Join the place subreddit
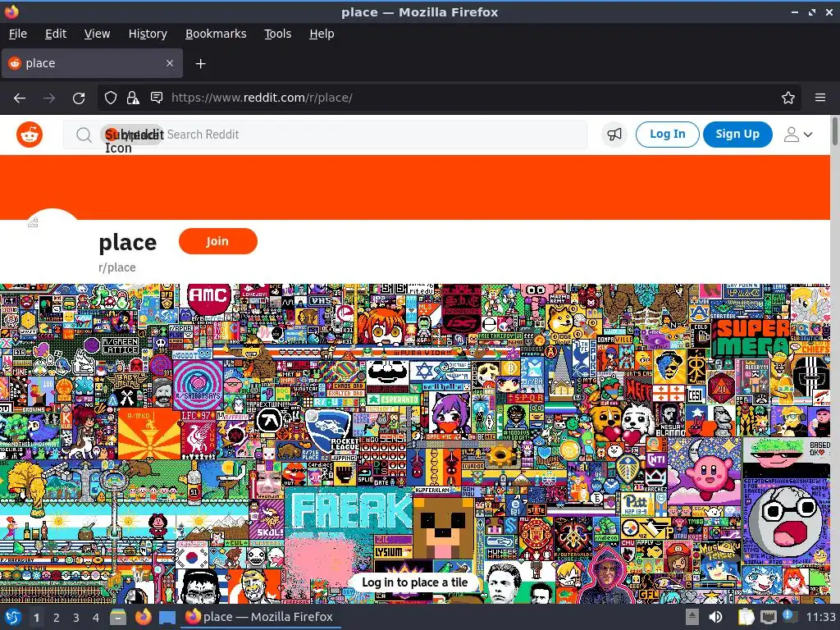Screen dimensions: 840x630 point(218,241)
